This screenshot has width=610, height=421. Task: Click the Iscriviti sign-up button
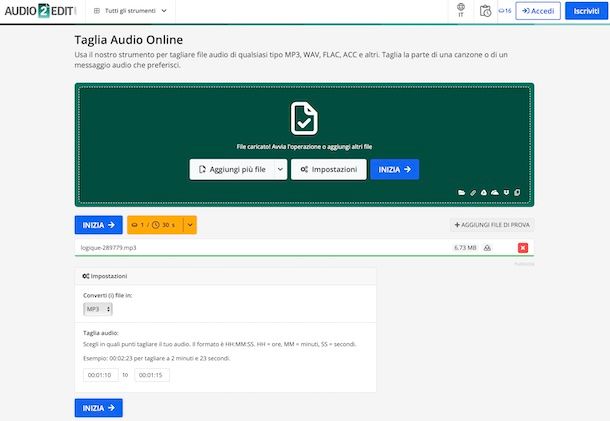[x=586, y=11]
